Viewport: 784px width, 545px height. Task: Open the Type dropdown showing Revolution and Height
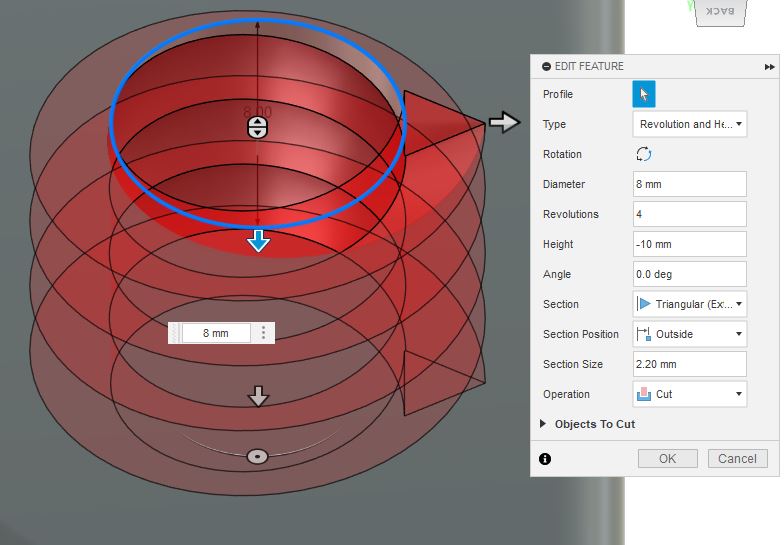click(x=690, y=124)
